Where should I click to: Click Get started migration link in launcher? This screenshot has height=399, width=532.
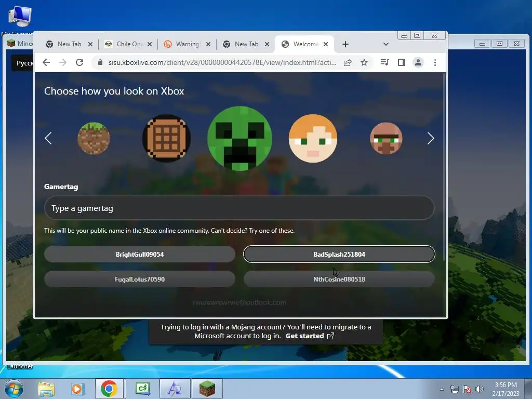click(x=304, y=336)
